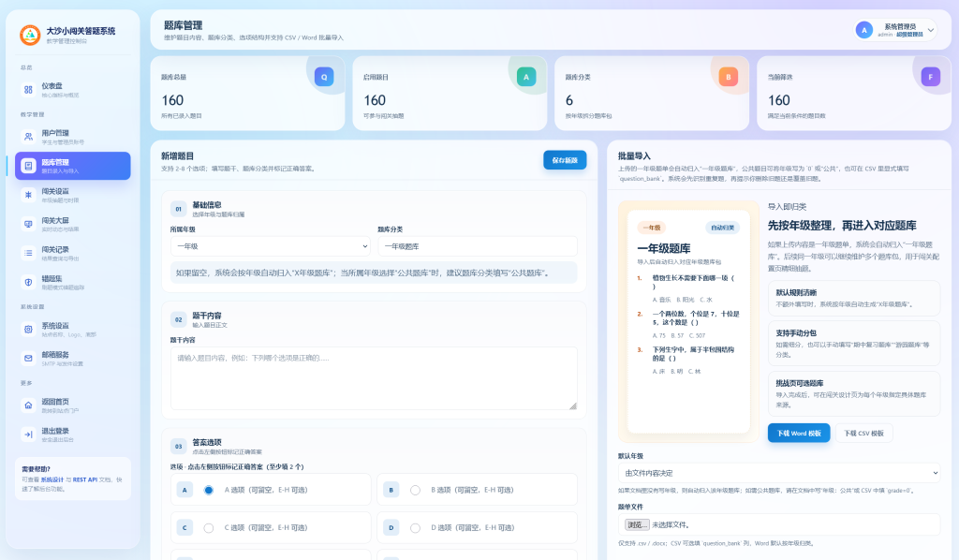The width and height of the screenshot is (959, 560).
Task: Click into the 题干内容 text area
Action: tap(374, 378)
